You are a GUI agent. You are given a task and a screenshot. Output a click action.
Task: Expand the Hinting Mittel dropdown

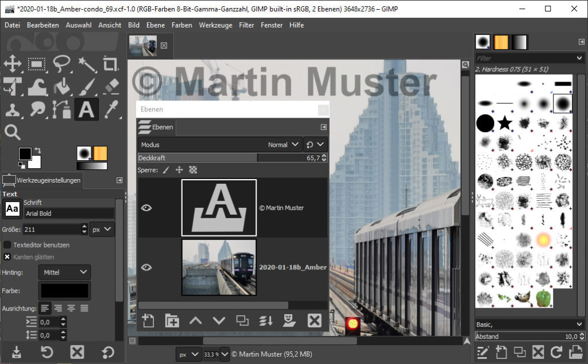[x=64, y=272]
